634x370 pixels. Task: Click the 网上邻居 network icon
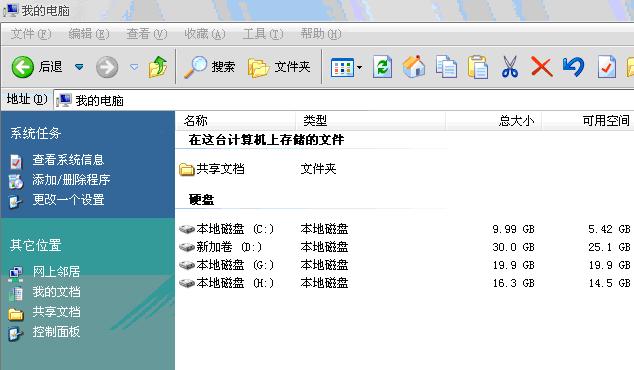click(x=16, y=274)
